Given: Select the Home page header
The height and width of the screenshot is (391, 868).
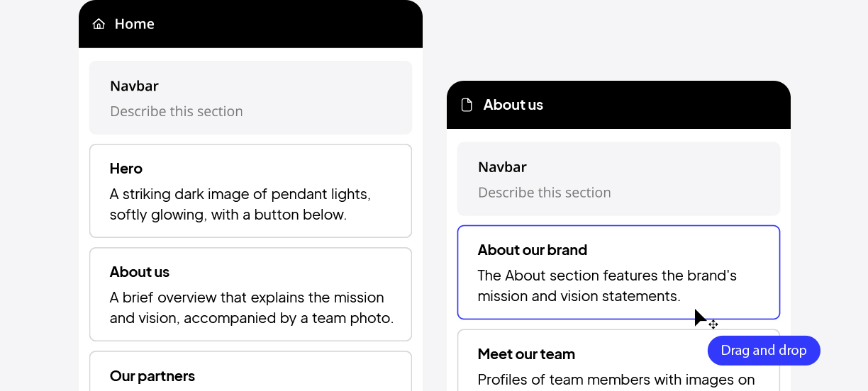Looking at the screenshot, I should 250,24.
